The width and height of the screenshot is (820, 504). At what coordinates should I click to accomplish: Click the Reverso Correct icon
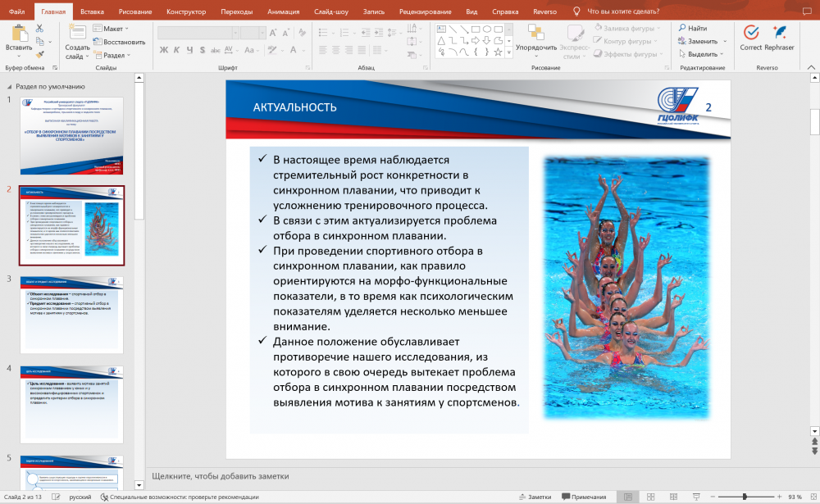[x=750, y=34]
